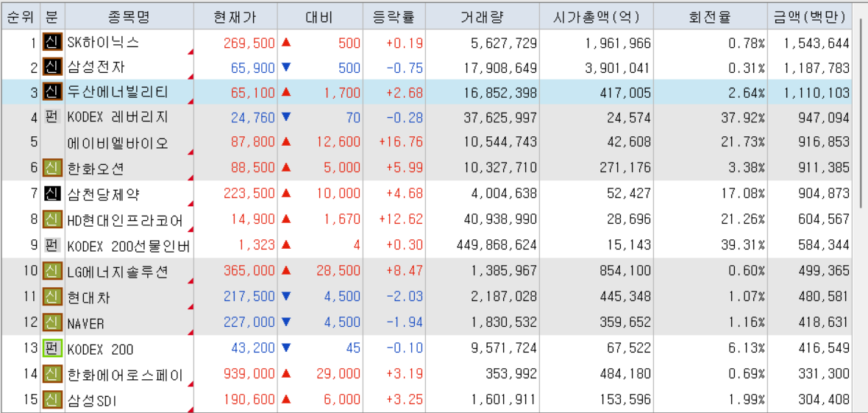Image resolution: width=868 pixels, height=413 pixels.
Task: Click the 신 badge for 현대차
Action: tap(51, 297)
